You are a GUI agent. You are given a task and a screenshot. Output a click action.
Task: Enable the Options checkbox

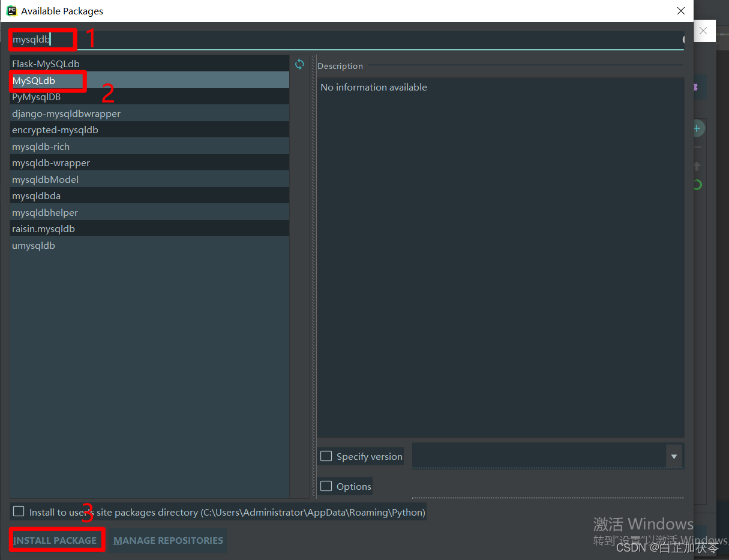pos(326,486)
